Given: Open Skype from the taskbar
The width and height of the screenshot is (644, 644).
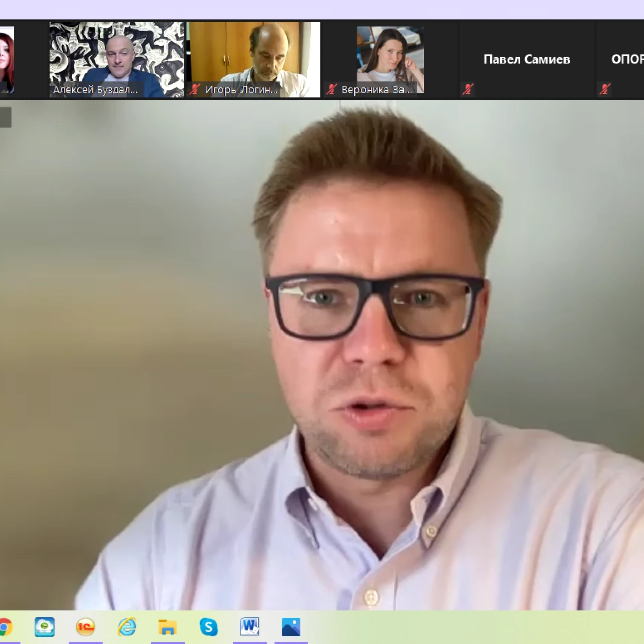Looking at the screenshot, I should coord(208,627).
